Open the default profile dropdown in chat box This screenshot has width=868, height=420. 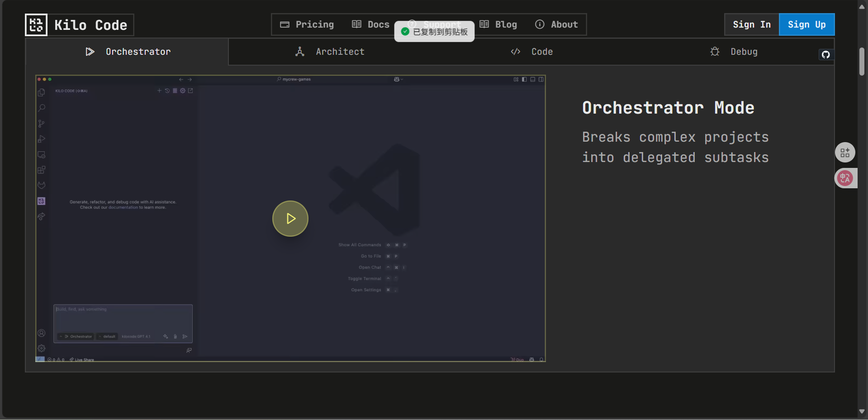(x=107, y=336)
